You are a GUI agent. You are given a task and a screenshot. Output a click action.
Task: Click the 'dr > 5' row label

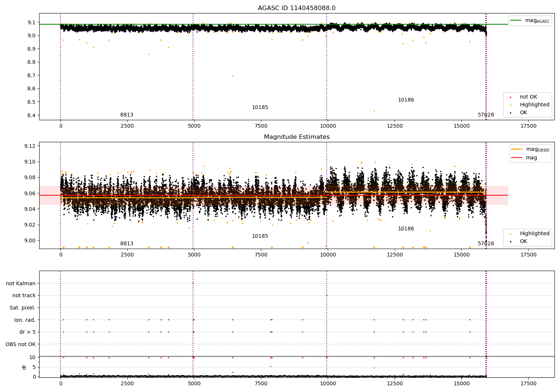tap(28, 332)
